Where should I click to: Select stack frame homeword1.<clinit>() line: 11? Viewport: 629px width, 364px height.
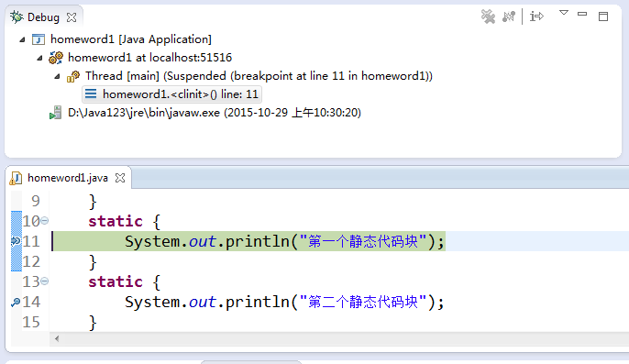click(180, 94)
